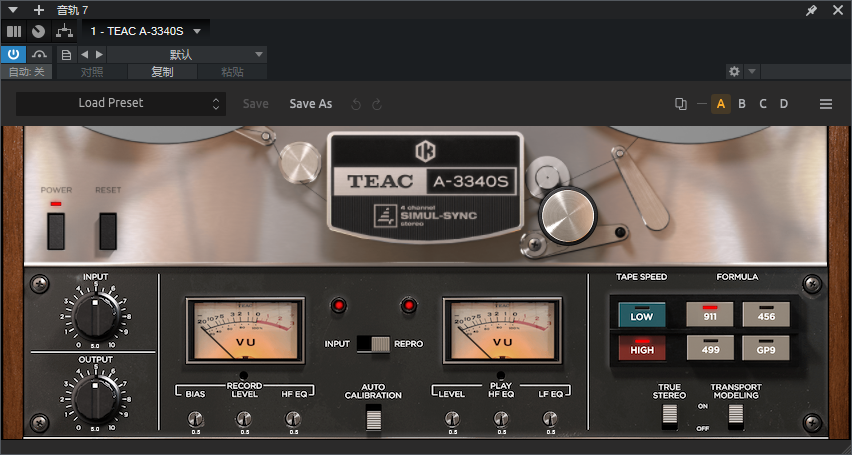Select preset slot B
852x455 pixels.
click(742, 104)
